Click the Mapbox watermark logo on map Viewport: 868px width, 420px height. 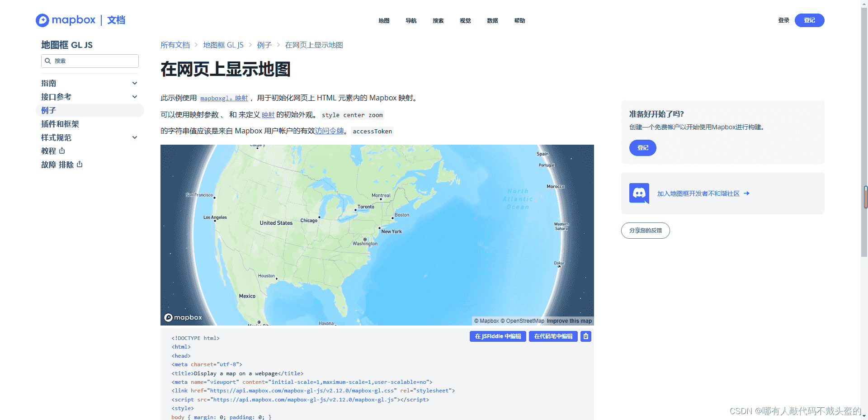183,317
